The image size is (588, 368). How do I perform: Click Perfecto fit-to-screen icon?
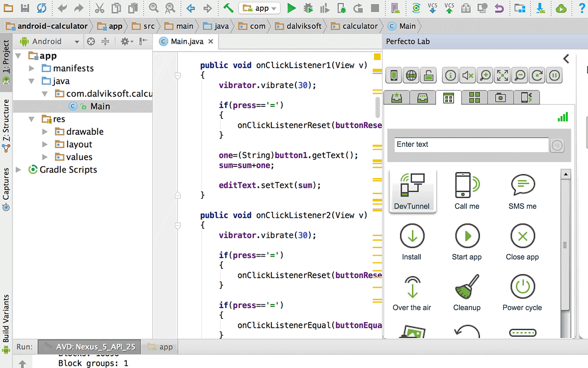(503, 76)
